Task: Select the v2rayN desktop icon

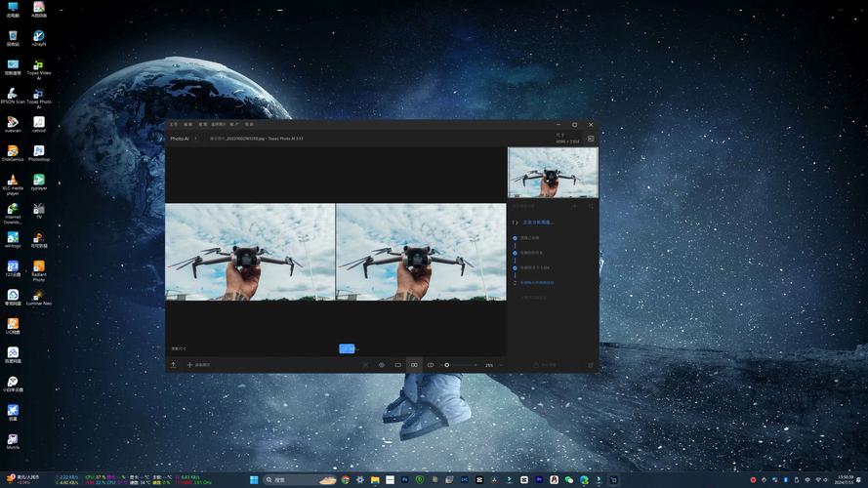Action: [39, 39]
